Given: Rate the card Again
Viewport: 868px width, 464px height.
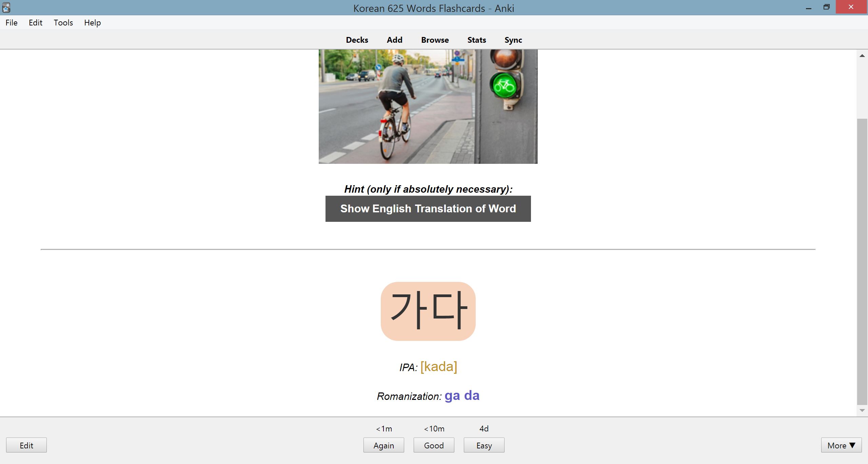Looking at the screenshot, I should [x=384, y=445].
